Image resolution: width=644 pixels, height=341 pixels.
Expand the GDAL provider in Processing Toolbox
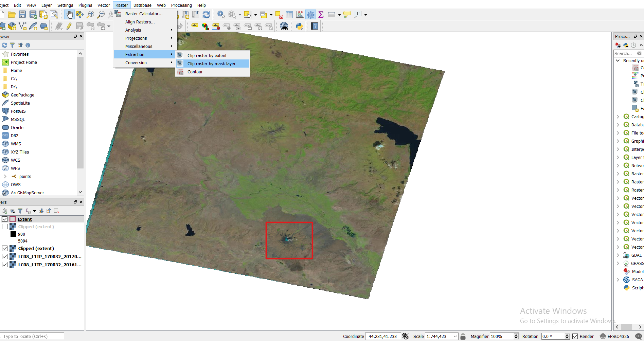(x=618, y=255)
